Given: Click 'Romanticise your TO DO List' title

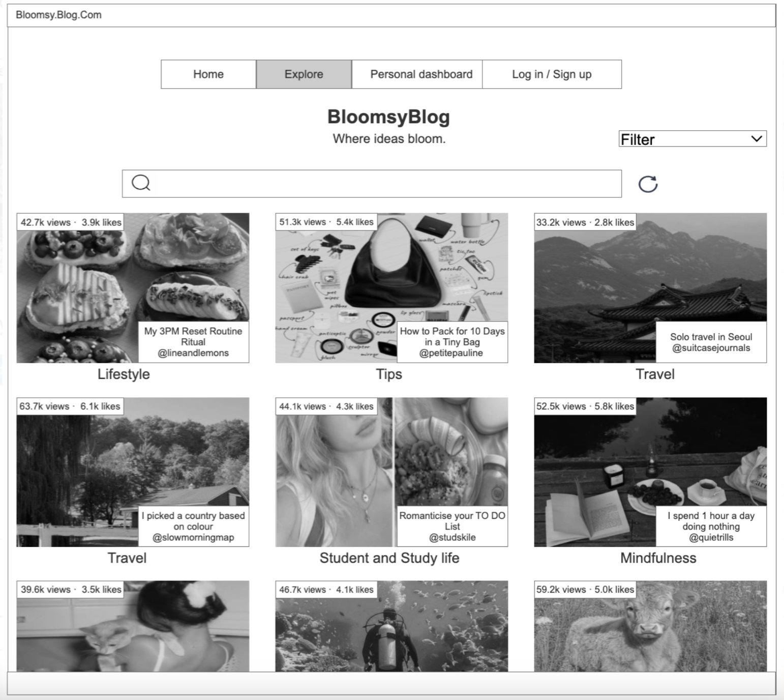Looking at the screenshot, I should click(452, 521).
